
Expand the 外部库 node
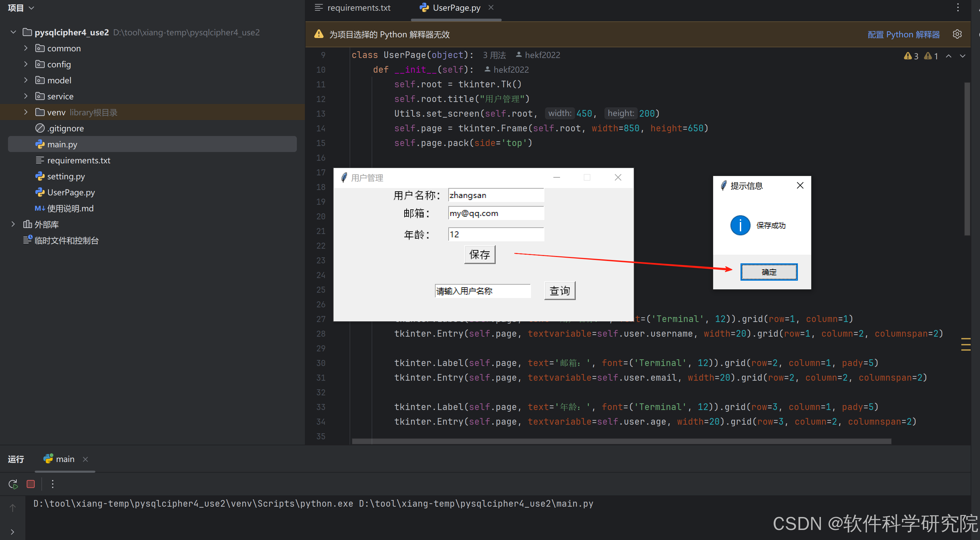tap(13, 224)
